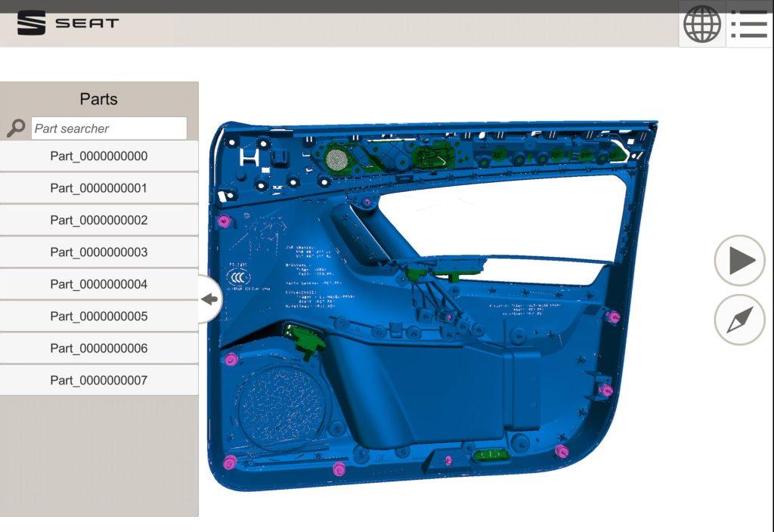Click the SEAT logo in the header

click(x=68, y=23)
